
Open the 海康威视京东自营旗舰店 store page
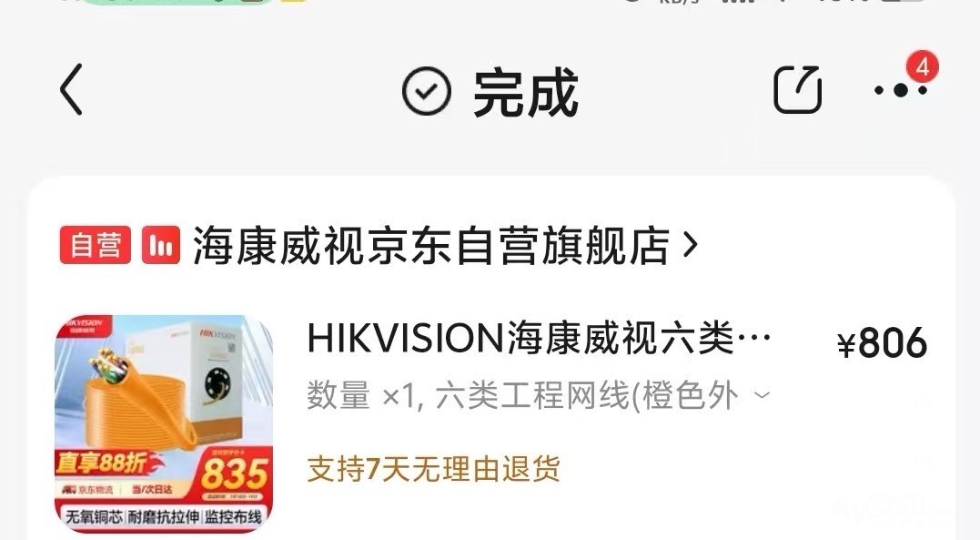431,245
